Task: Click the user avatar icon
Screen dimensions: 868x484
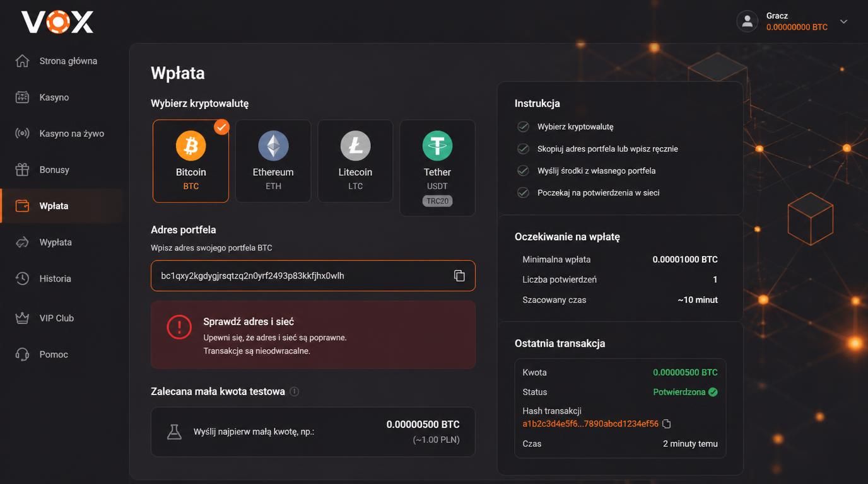Action: click(x=748, y=21)
